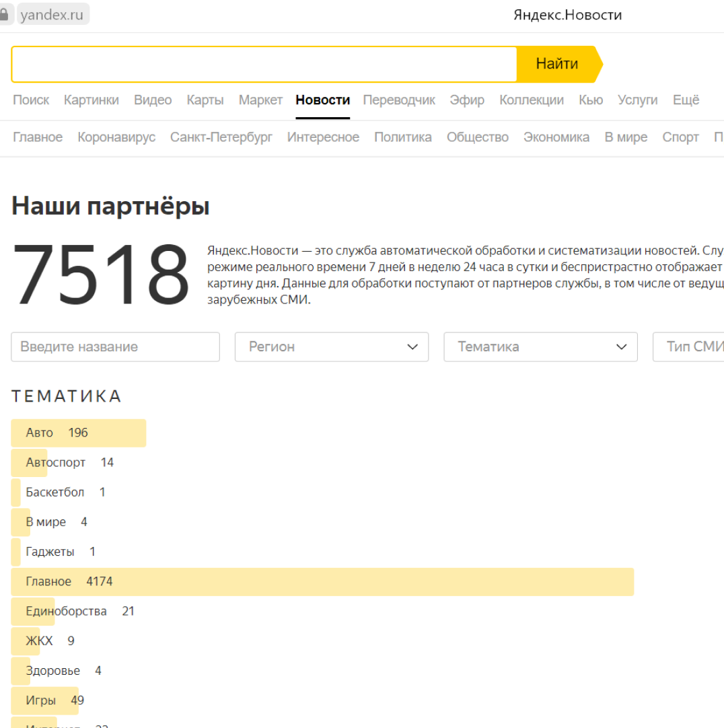Go to the Политика news rubric
This screenshot has width=724, height=728.
[403, 137]
